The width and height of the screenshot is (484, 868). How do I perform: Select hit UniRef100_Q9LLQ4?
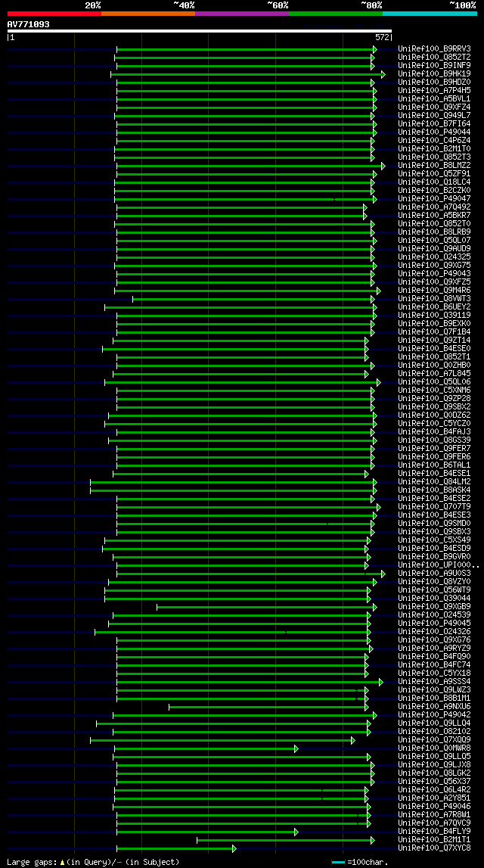point(434,723)
